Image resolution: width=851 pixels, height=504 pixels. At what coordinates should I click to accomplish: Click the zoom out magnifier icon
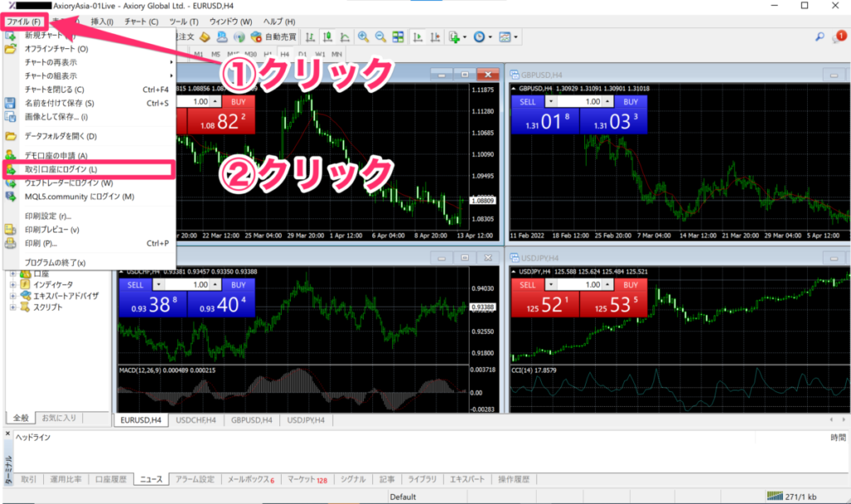381,37
